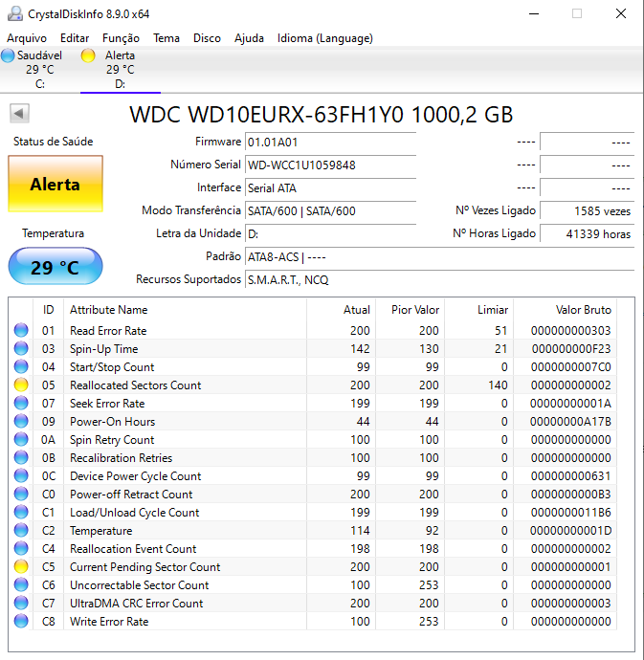Click blue status icon for Read Error Rate

coord(21,330)
